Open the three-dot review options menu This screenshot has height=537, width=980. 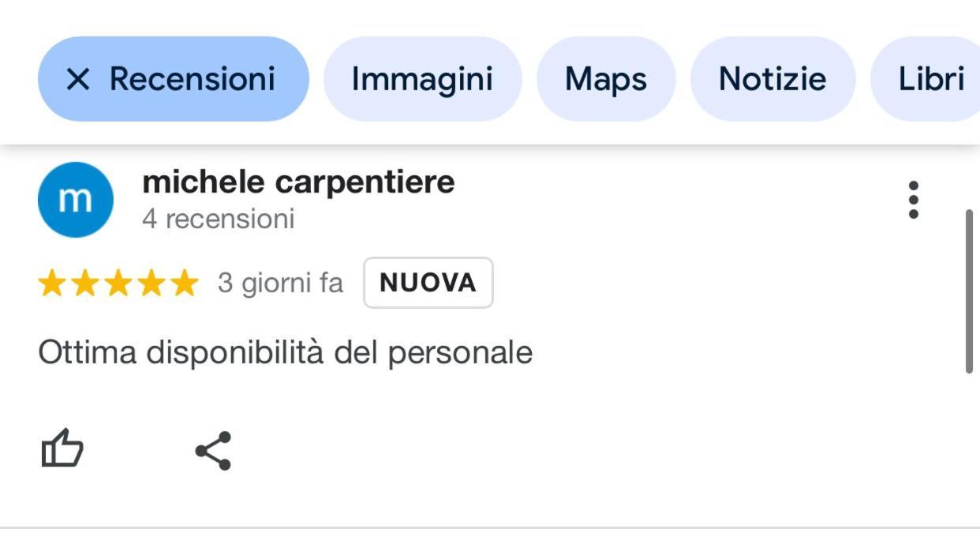[x=913, y=200]
